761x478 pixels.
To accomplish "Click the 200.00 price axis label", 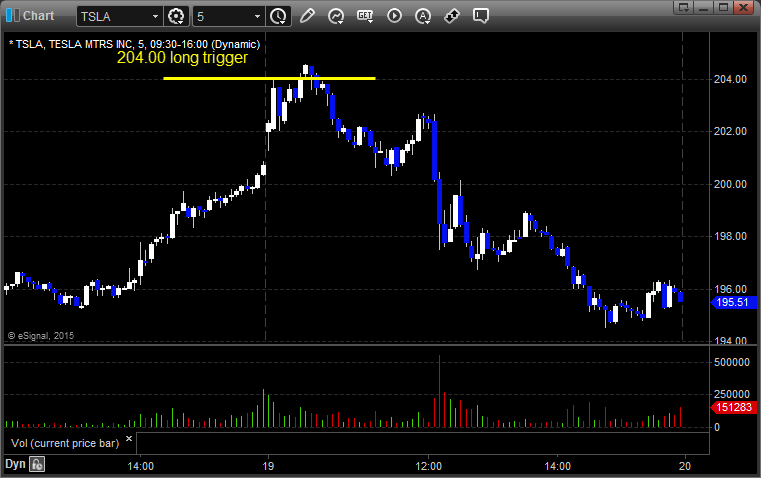I will 730,184.
